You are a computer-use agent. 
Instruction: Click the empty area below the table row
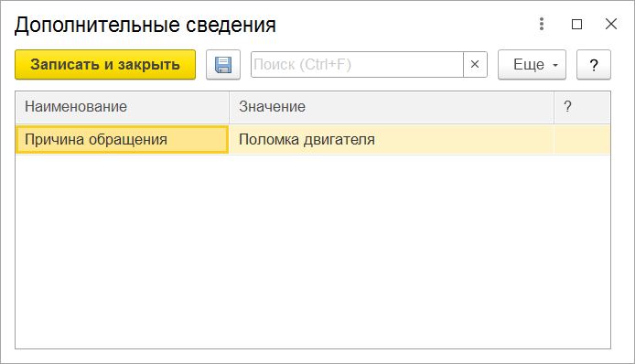(313, 251)
